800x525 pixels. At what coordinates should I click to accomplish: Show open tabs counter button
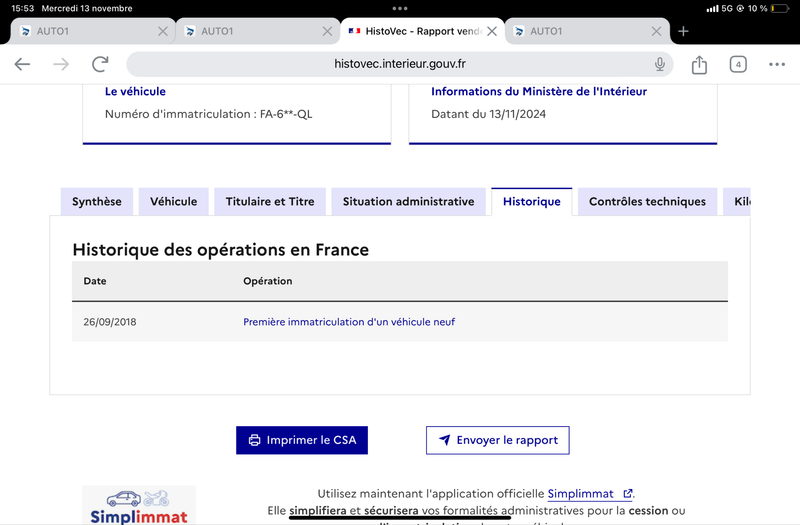coord(738,64)
